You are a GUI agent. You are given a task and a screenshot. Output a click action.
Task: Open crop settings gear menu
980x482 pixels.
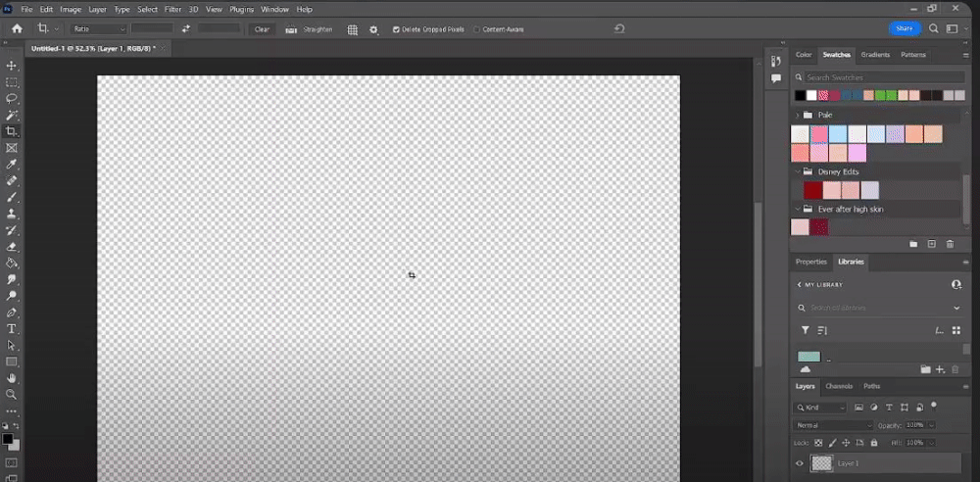[373, 29]
